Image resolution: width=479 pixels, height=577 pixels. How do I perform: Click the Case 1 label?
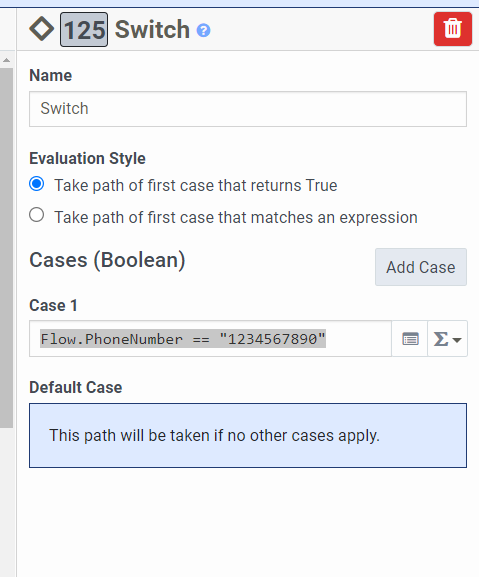pyautogui.click(x=53, y=305)
